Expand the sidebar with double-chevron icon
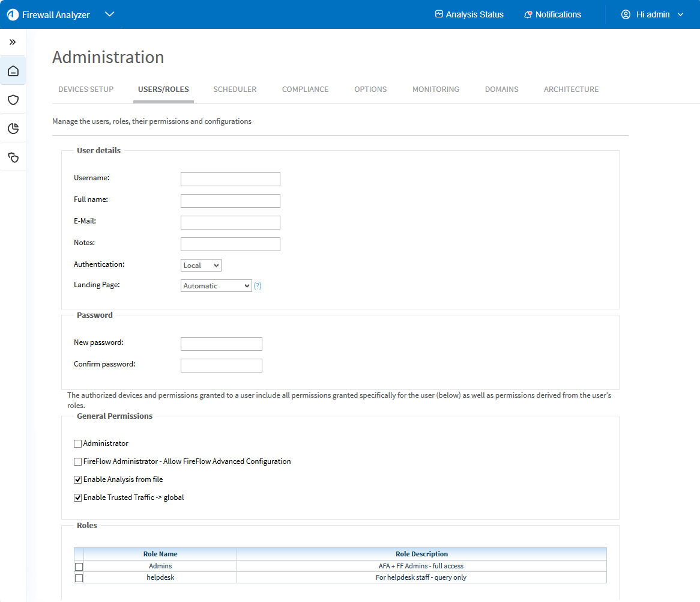The image size is (700, 602). click(13, 42)
